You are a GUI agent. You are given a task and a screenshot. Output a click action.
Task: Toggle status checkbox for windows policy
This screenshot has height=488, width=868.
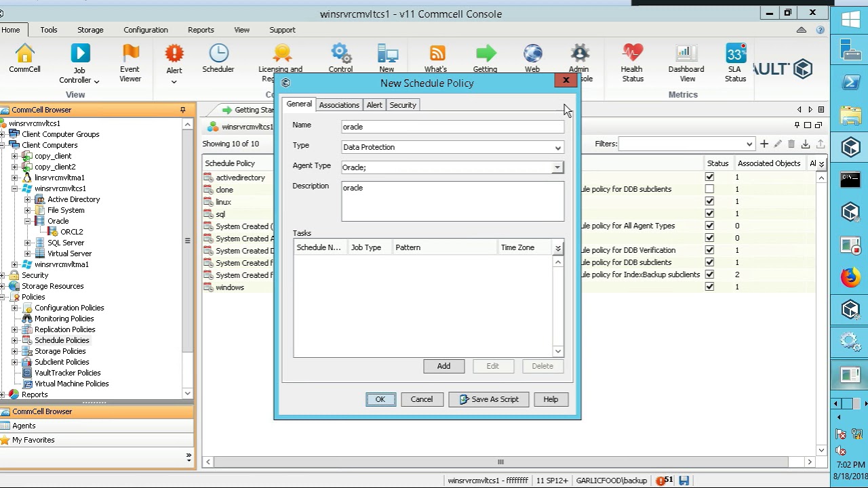tap(709, 287)
